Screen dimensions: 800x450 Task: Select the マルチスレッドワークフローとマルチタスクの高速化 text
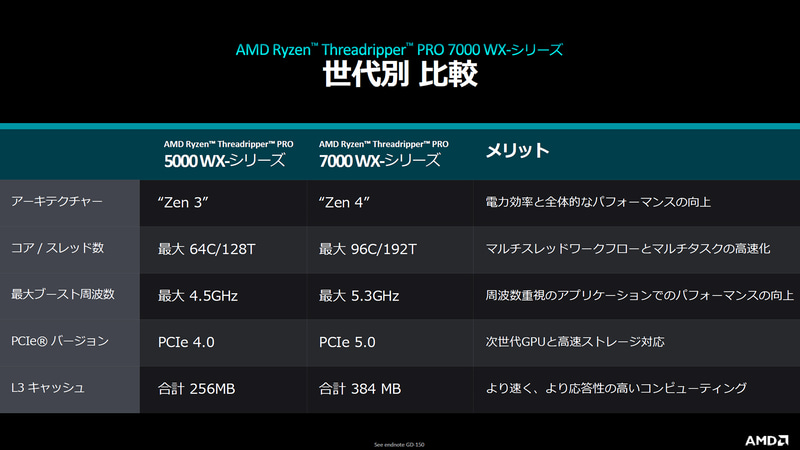[628, 248]
